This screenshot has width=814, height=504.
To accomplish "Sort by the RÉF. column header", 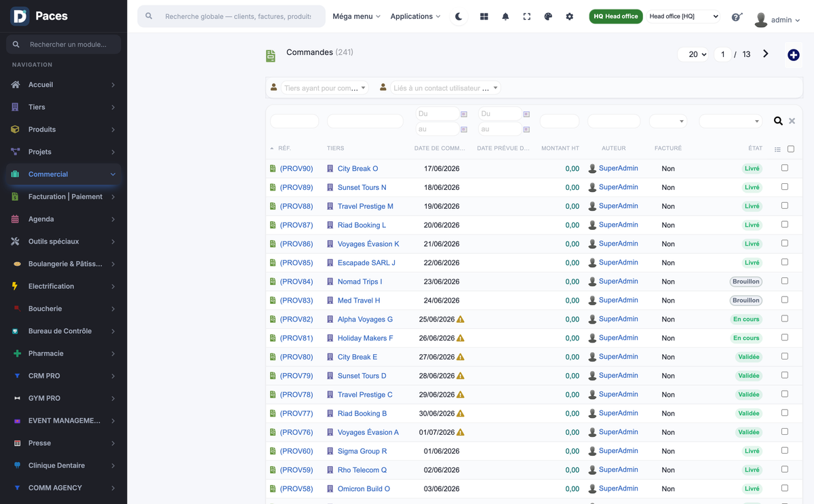I will tap(284, 149).
